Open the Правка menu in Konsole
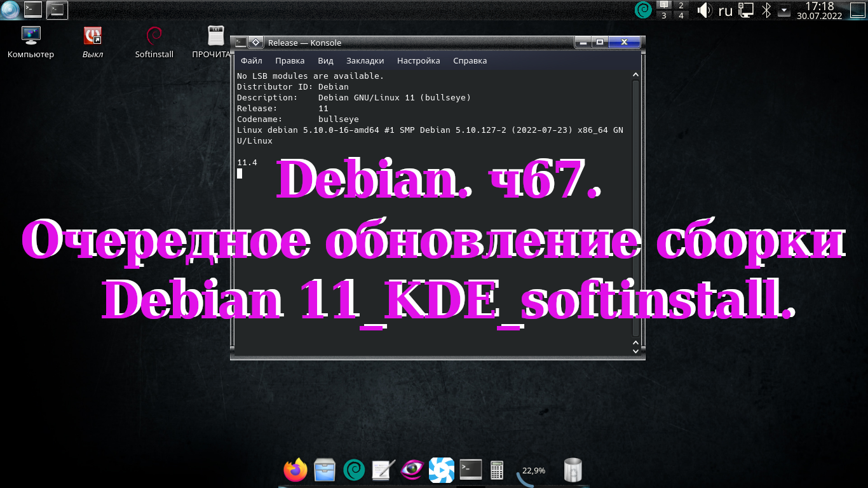Viewport: 868px width, 488px height. pos(290,61)
